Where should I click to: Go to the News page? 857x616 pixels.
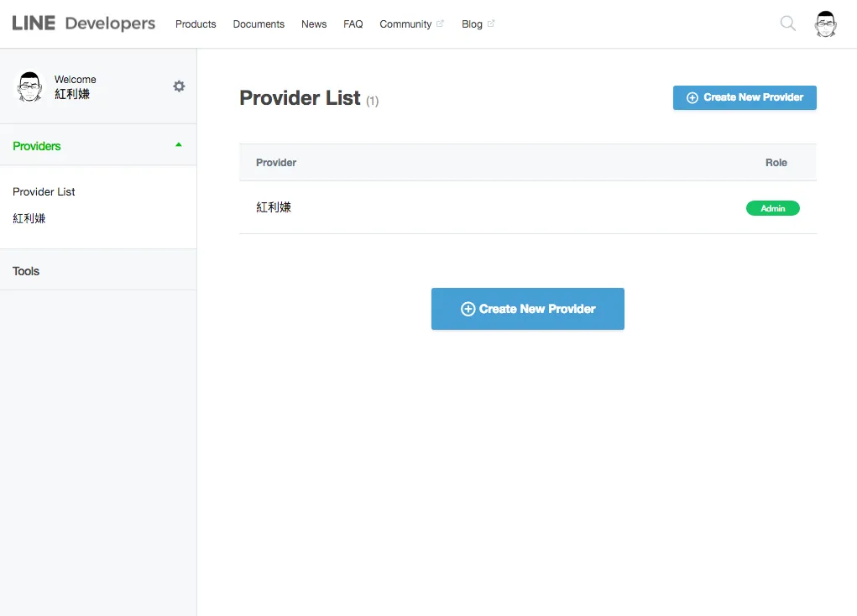314,24
